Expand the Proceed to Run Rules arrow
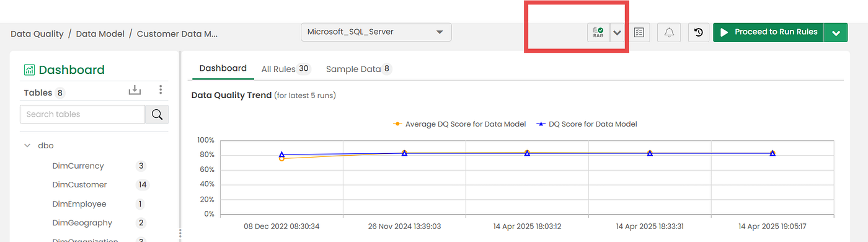 (x=836, y=32)
